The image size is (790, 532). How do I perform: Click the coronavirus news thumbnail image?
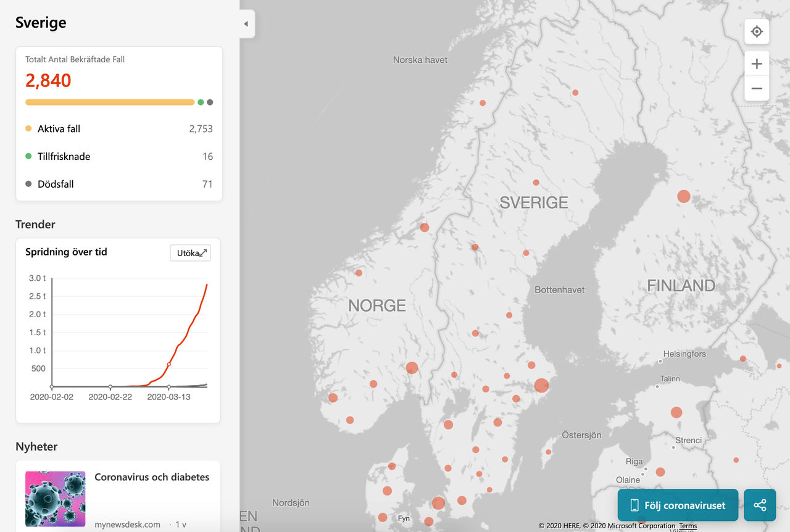[56, 499]
